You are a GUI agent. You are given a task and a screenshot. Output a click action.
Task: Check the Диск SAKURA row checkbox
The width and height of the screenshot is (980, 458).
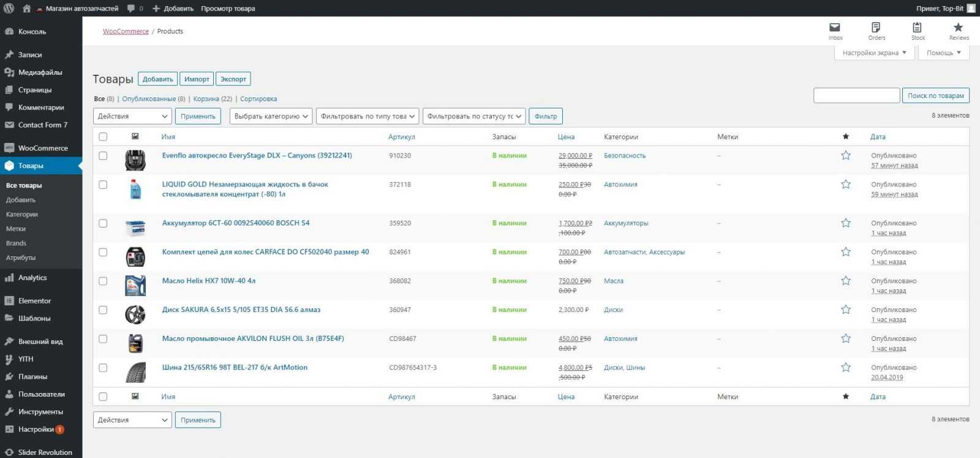point(103,310)
